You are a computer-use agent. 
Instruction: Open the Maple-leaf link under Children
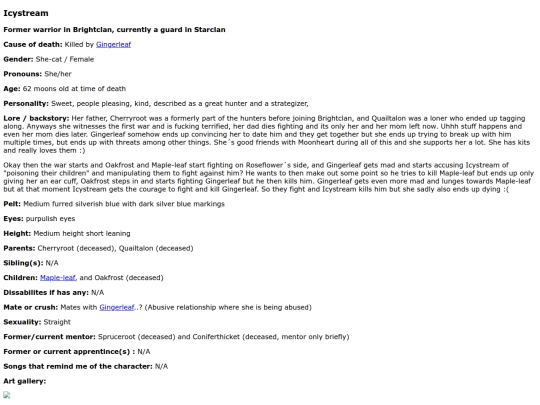click(58, 278)
